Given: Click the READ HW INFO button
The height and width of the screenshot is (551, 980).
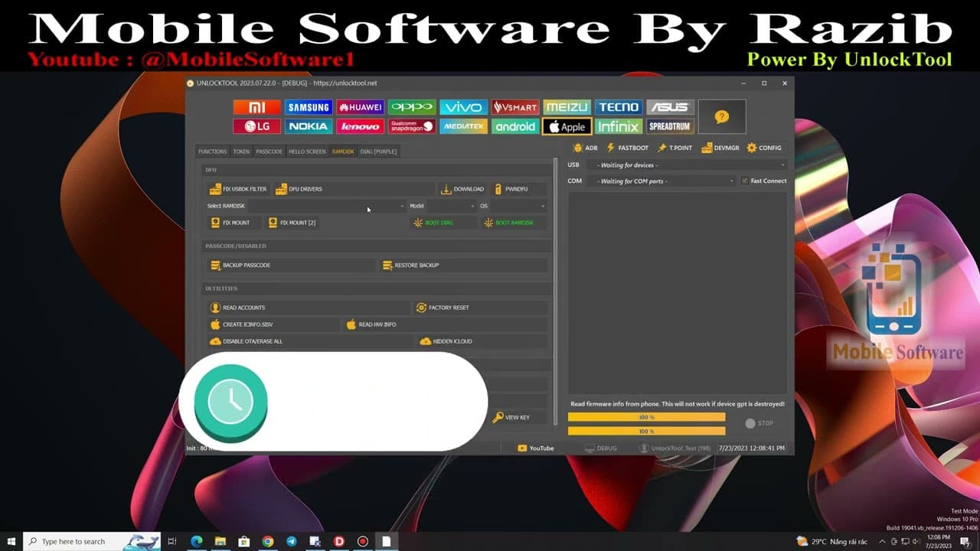Looking at the screenshot, I should [x=446, y=324].
